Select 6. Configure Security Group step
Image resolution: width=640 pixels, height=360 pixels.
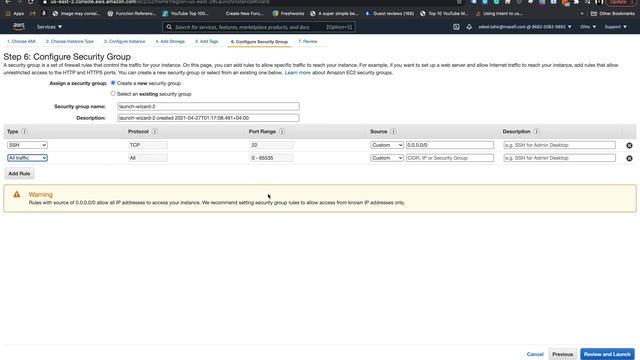259,42
